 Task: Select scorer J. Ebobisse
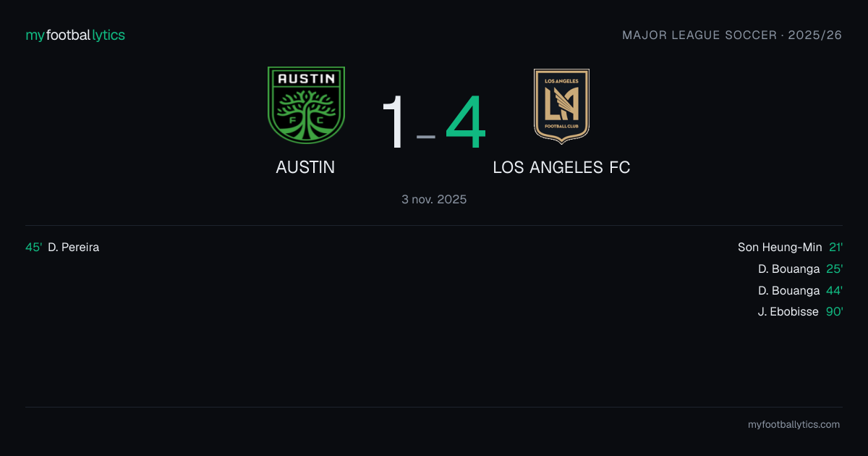click(x=788, y=312)
